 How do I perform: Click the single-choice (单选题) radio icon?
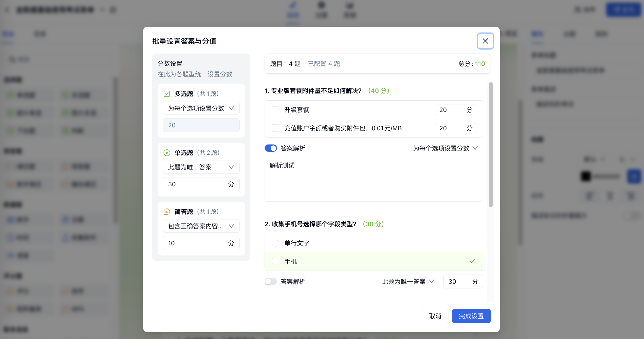[167, 152]
